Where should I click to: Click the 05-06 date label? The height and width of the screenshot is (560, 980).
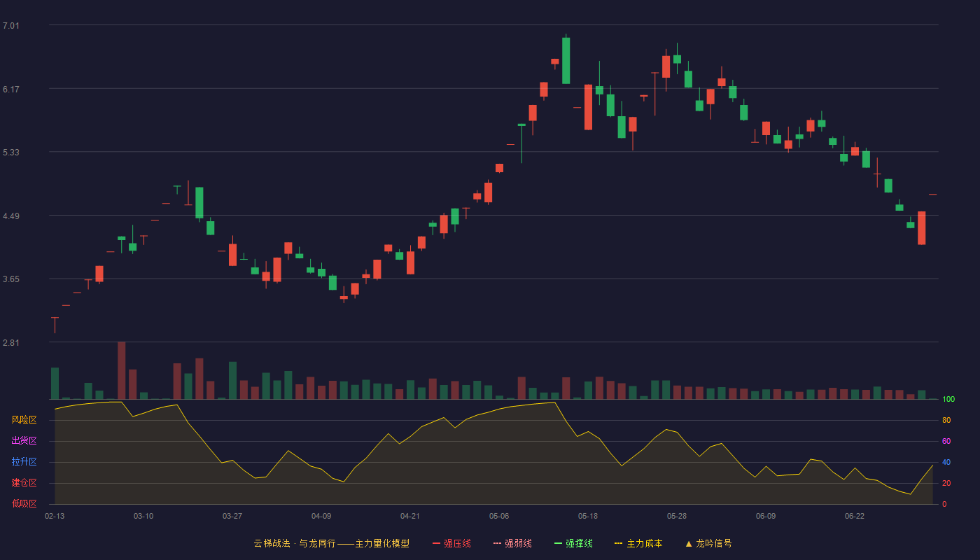click(x=499, y=516)
